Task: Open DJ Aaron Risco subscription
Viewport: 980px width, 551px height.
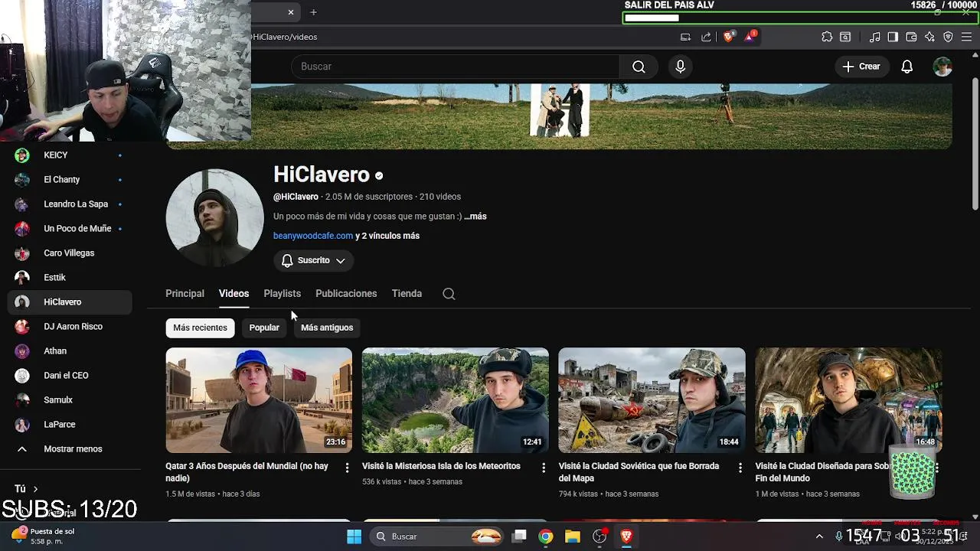Action: [x=69, y=327]
